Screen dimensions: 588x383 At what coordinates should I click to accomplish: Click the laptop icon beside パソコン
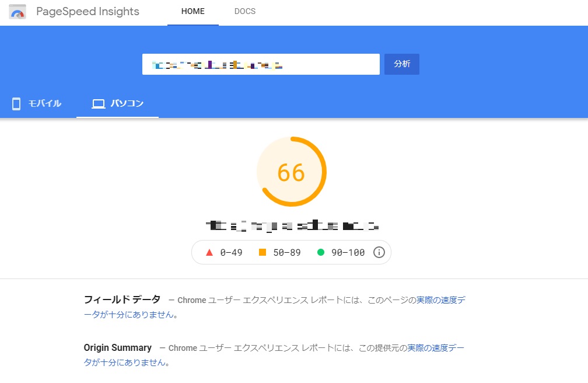pyautogui.click(x=99, y=104)
